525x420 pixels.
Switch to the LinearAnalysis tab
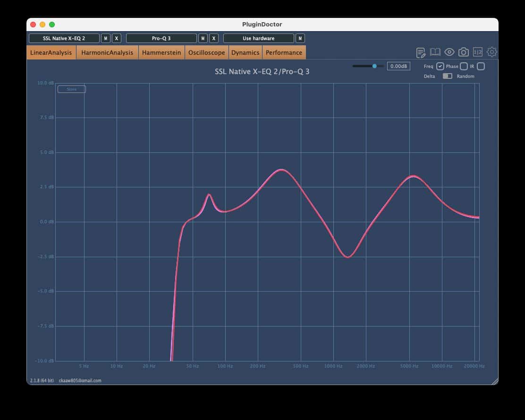coord(51,52)
